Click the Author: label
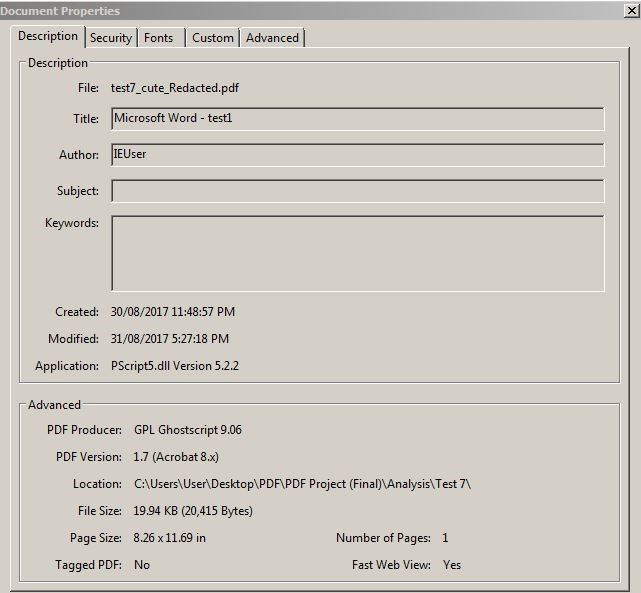The image size is (641, 593). (x=79, y=155)
